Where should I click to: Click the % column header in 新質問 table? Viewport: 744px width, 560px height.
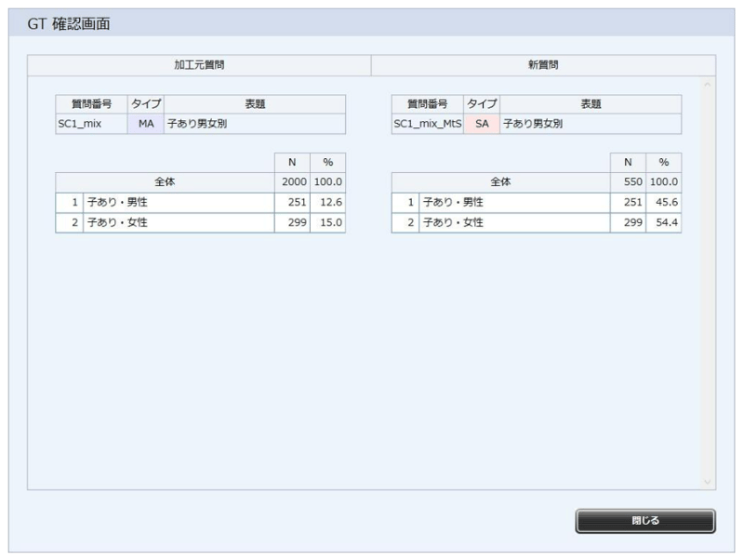coord(664,163)
